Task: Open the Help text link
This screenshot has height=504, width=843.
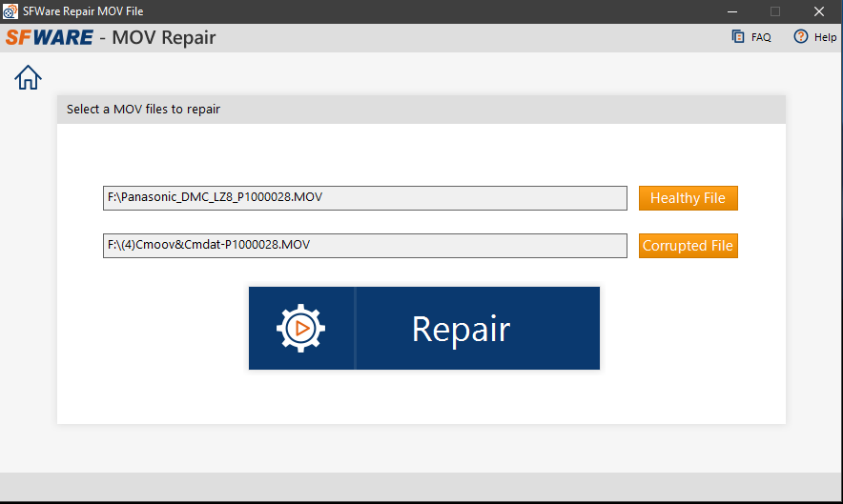Action: [x=825, y=37]
